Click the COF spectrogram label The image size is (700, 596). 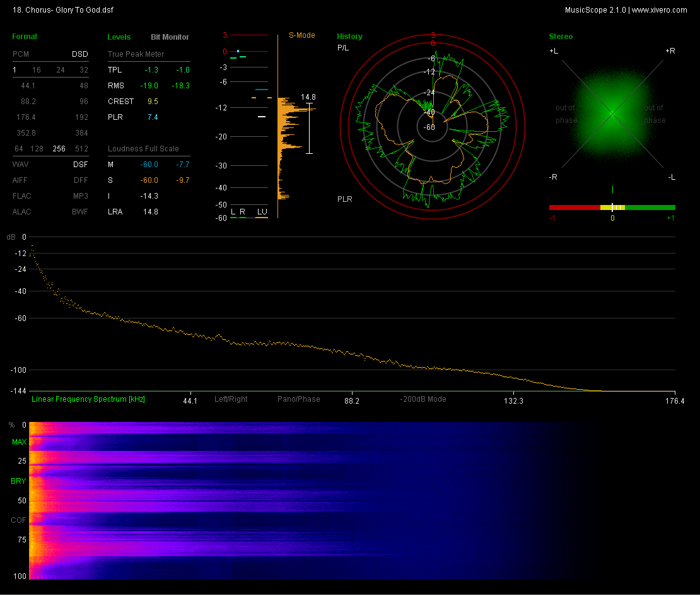(x=19, y=520)
